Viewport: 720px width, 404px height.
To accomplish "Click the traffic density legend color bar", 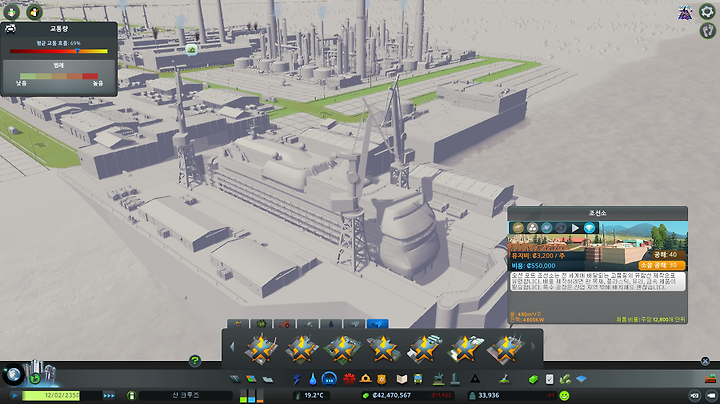I will tap(59, 76).
